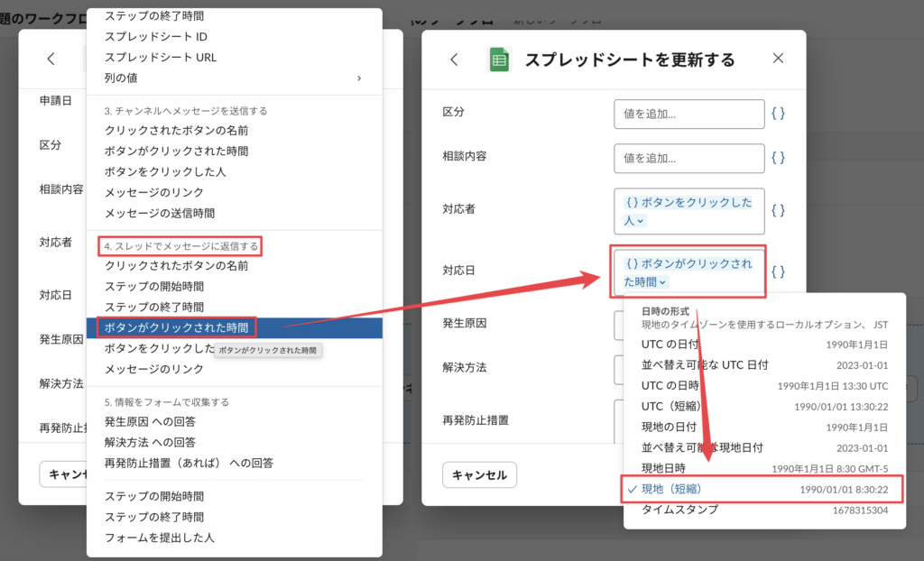Insert variable using braces icon beside 区分
This screenshot has height=561, width=924.
click(x=778, y=115)
